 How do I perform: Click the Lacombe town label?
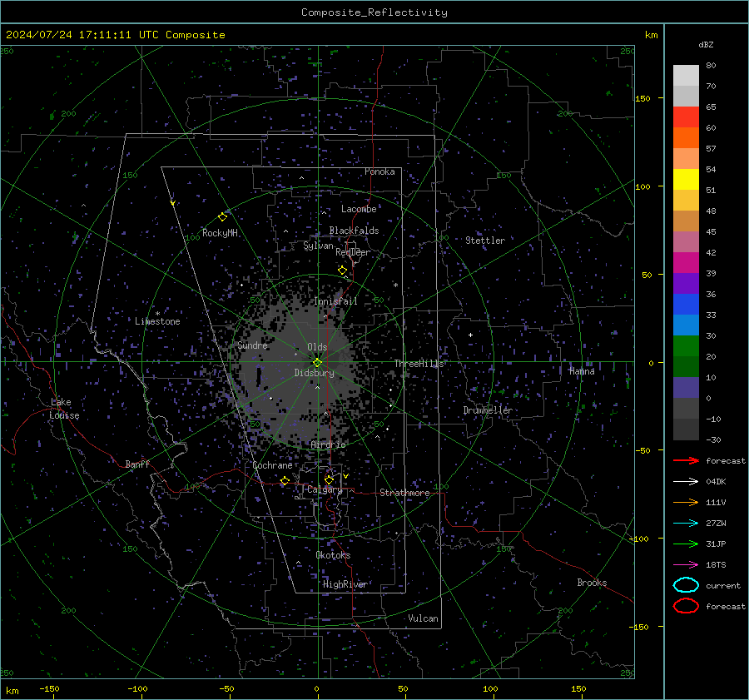[359, 209]
